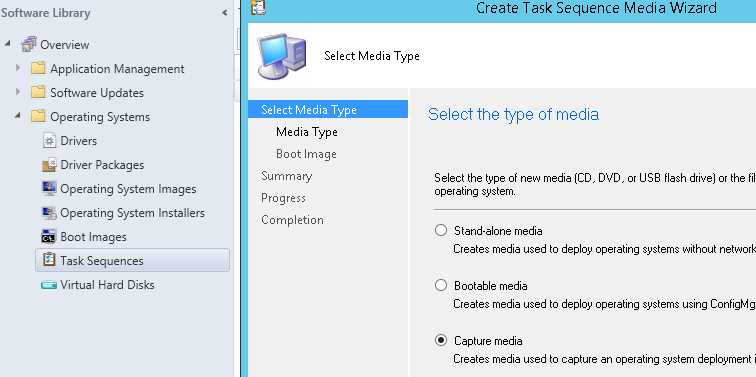Viewport: 756px width, 377px height.
Task: Collapse the Software Library pane arrow
Action: click(225, 13)
